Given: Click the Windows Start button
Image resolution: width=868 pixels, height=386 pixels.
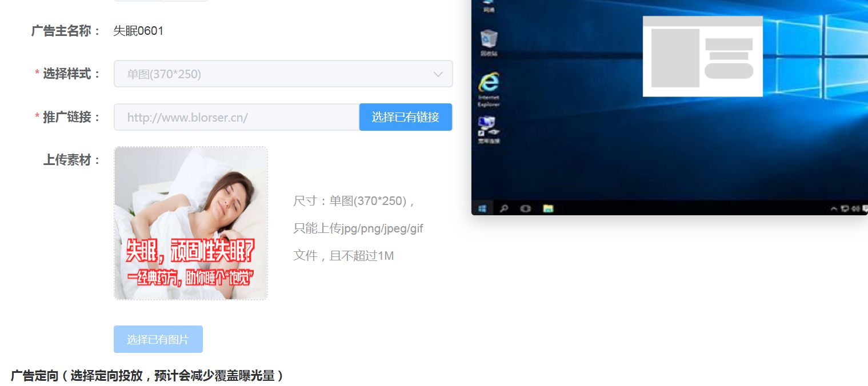Looking at the screenshot, I should point(483,208).
